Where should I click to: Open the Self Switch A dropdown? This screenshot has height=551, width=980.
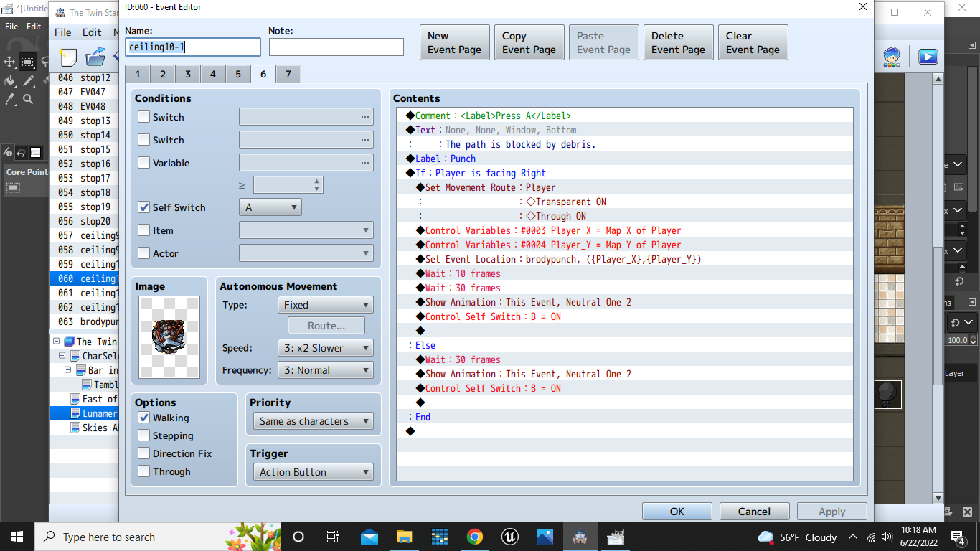[x=270, y=207]
